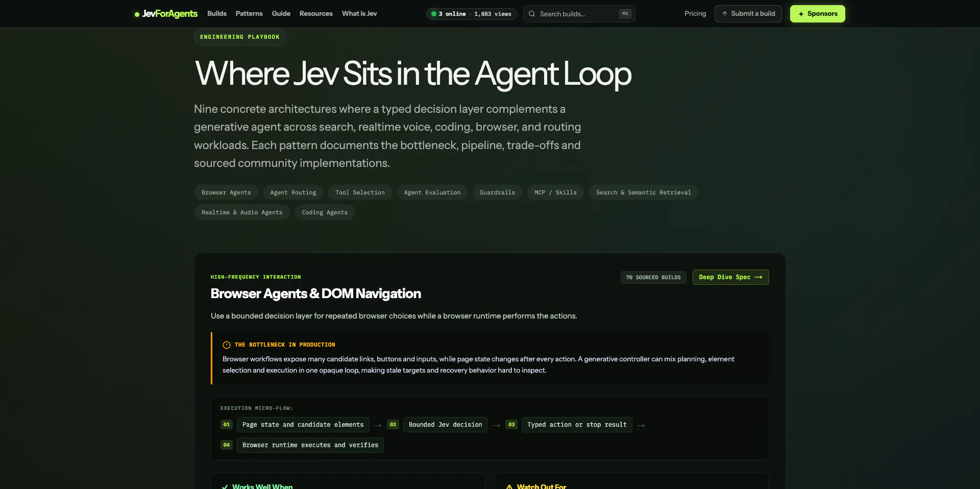
Task: Click the 'High-Frequency Interaction' label
Action: click(256, 277)
